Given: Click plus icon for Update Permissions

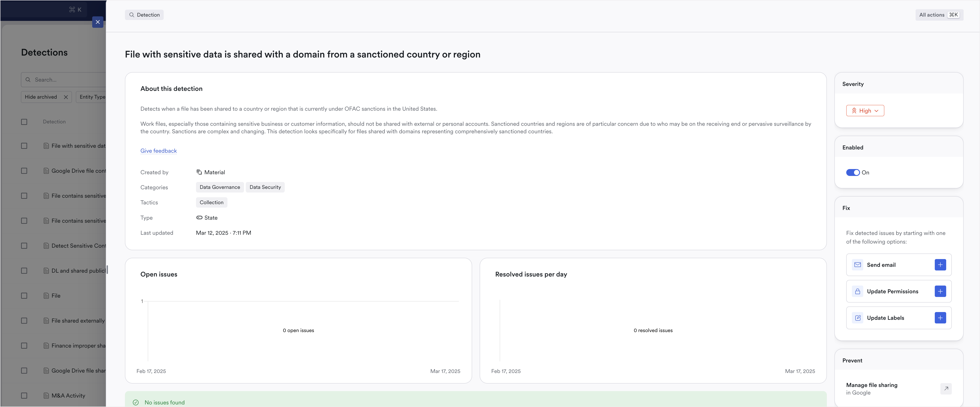Looking at the screenshot, I should coord(940,291).
